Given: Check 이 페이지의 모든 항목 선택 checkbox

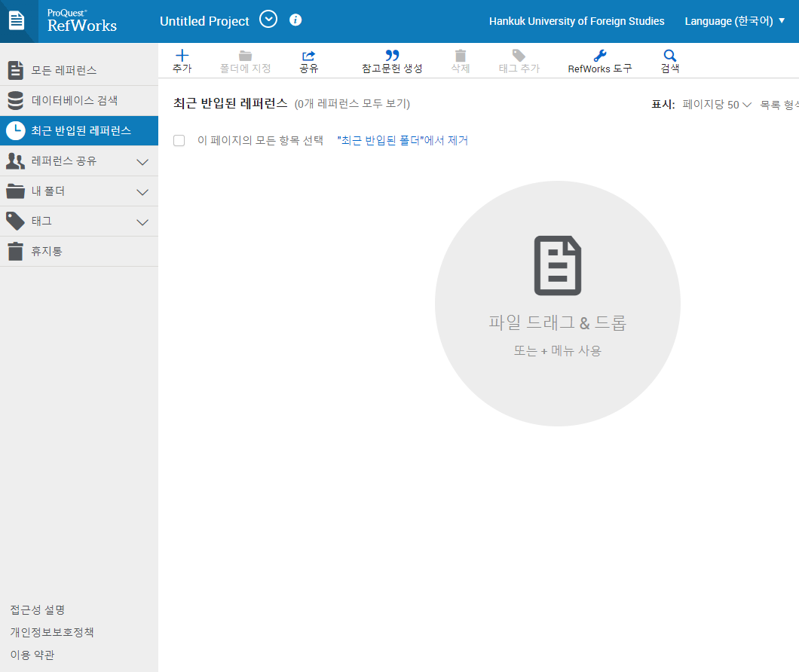Looking at the screenshot, I should point(179,140).
